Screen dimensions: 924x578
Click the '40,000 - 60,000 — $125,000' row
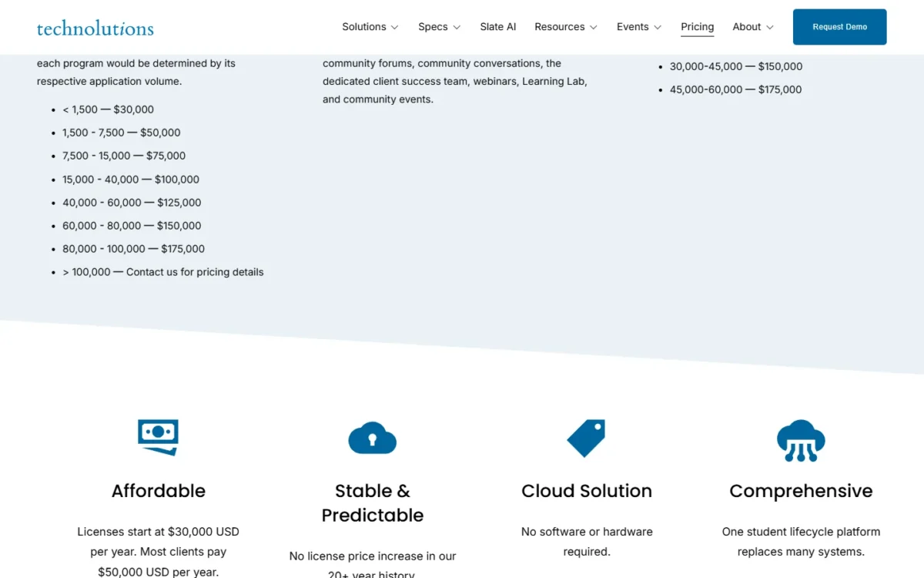click(132, 203)
